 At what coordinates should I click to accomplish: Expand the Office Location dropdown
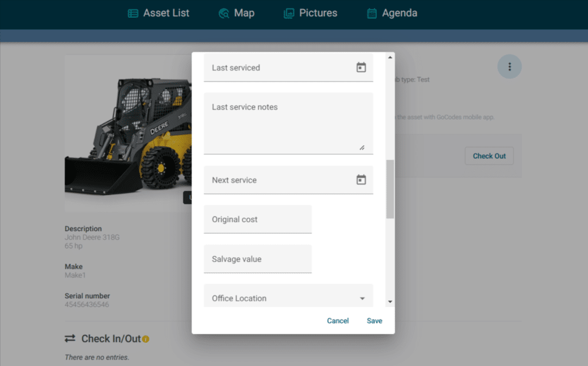coord(362,298)
